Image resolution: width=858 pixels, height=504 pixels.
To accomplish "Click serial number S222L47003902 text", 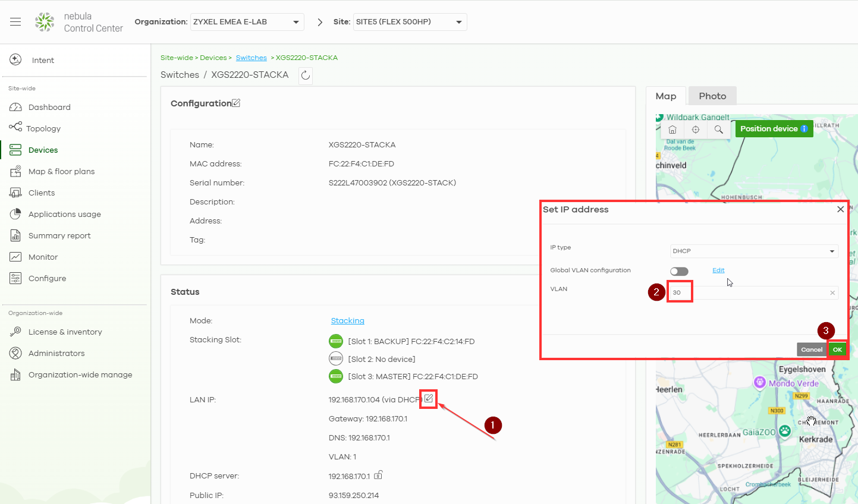I will pyautogui.click(x=392, y=182).
